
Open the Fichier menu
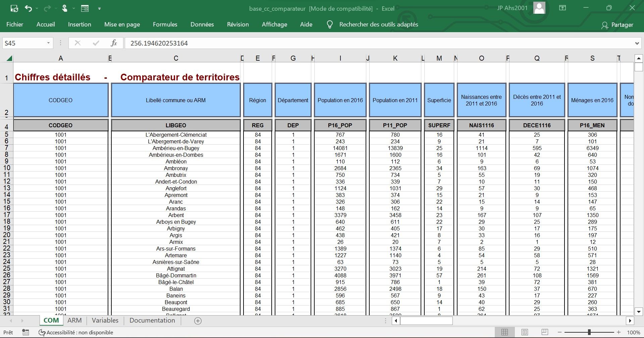15,24
